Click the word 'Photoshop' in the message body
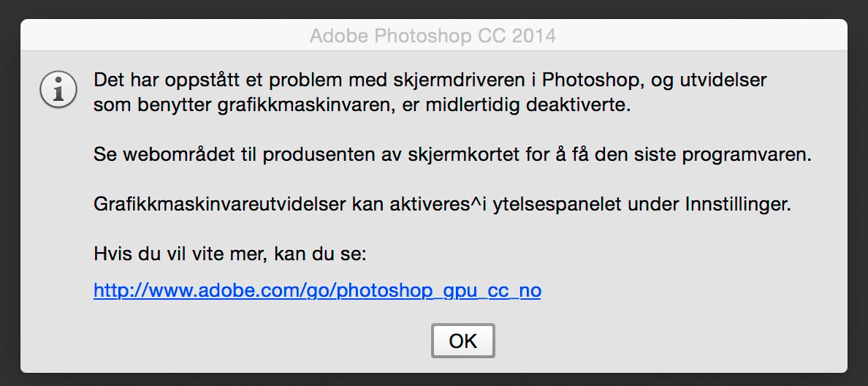The width and height of the screenshot is (868, 386). click(x=590, y=80)
